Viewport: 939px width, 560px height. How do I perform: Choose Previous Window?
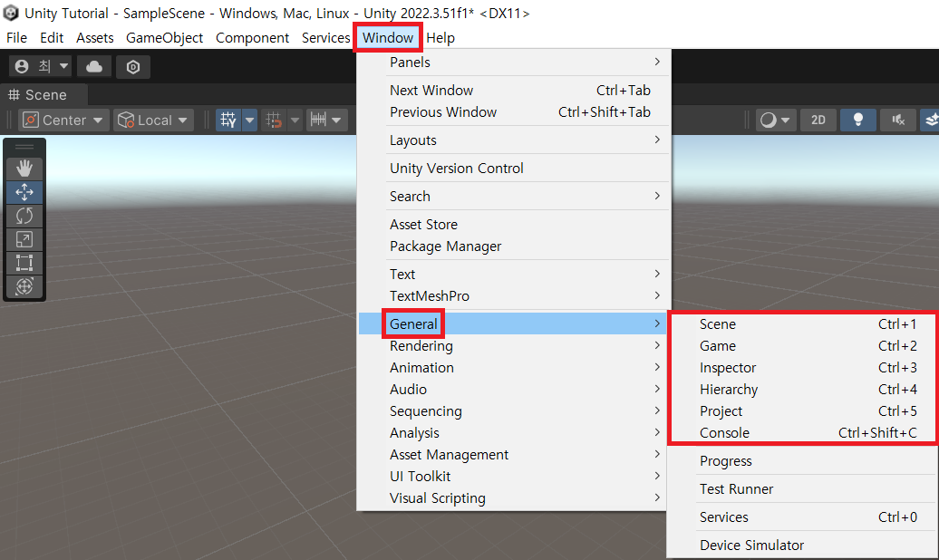513,112
